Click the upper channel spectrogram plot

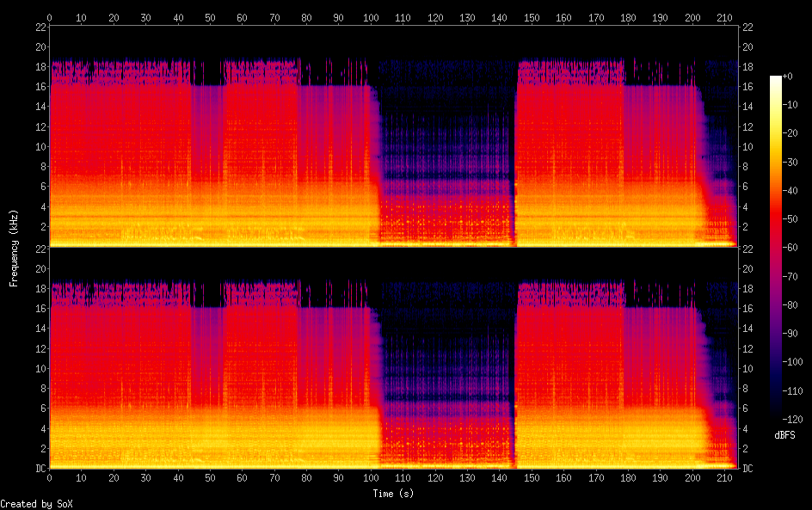click(394, 137)
